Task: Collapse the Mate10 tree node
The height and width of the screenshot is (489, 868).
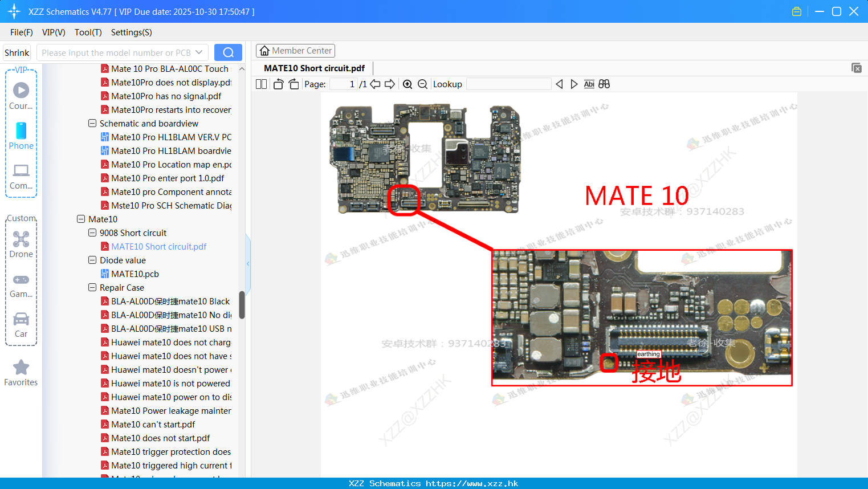Action: click(81, 219)
